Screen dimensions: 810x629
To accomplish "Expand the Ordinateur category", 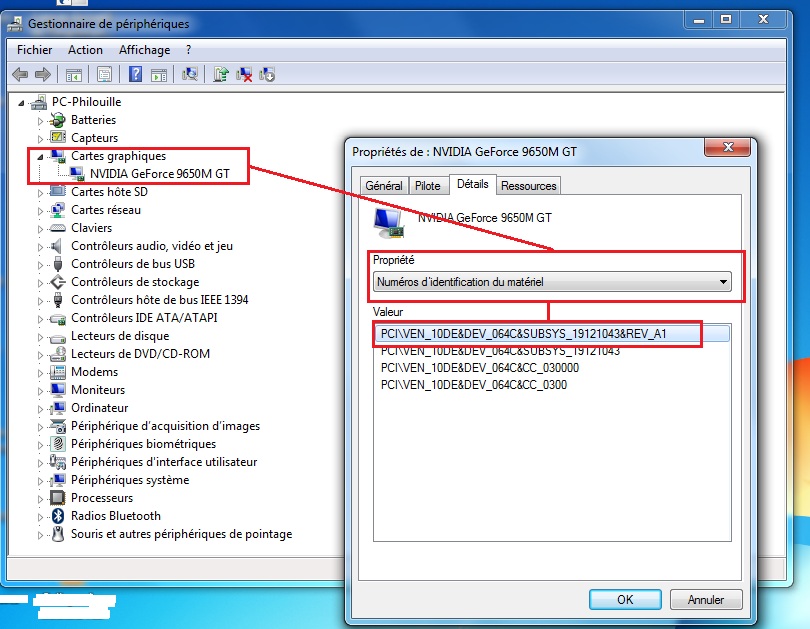I will coord(40,410).
